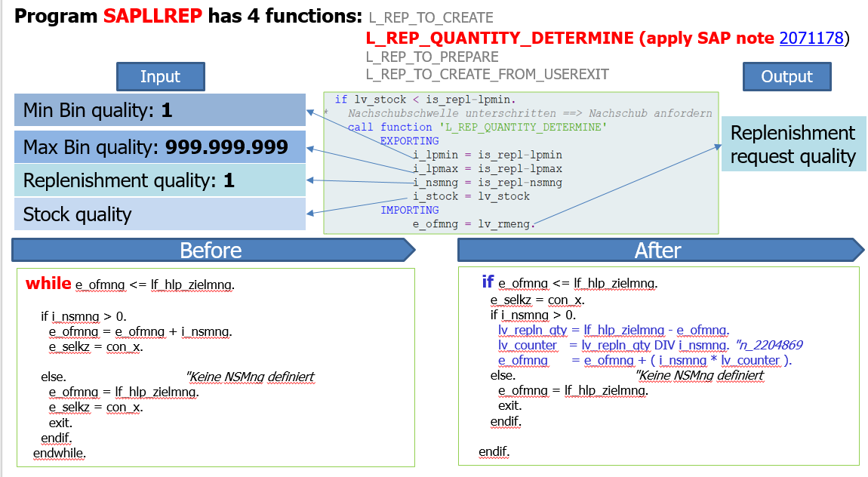The height and width of the screenshot is (477, 868).
Task: Click the Min Bin quality box
Action: click(x=160, y=110)
